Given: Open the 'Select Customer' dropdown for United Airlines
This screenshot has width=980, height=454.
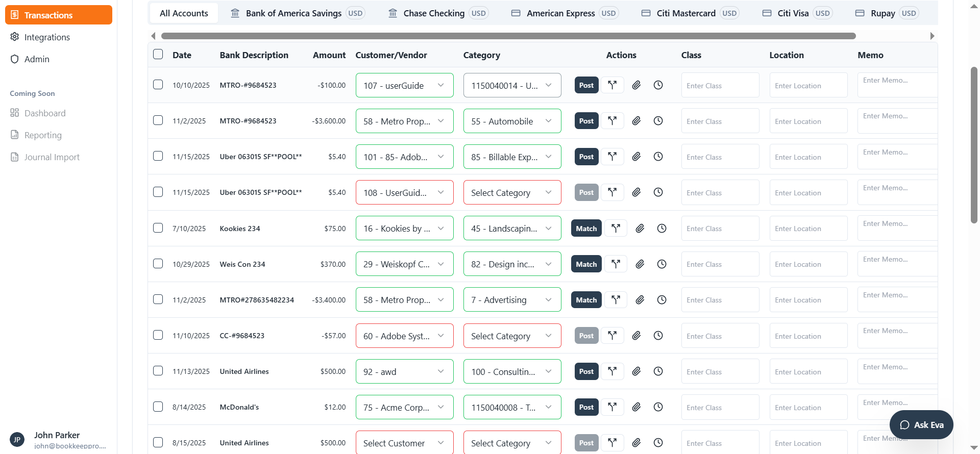Looking at the screenshot, I should coord(404,443).
